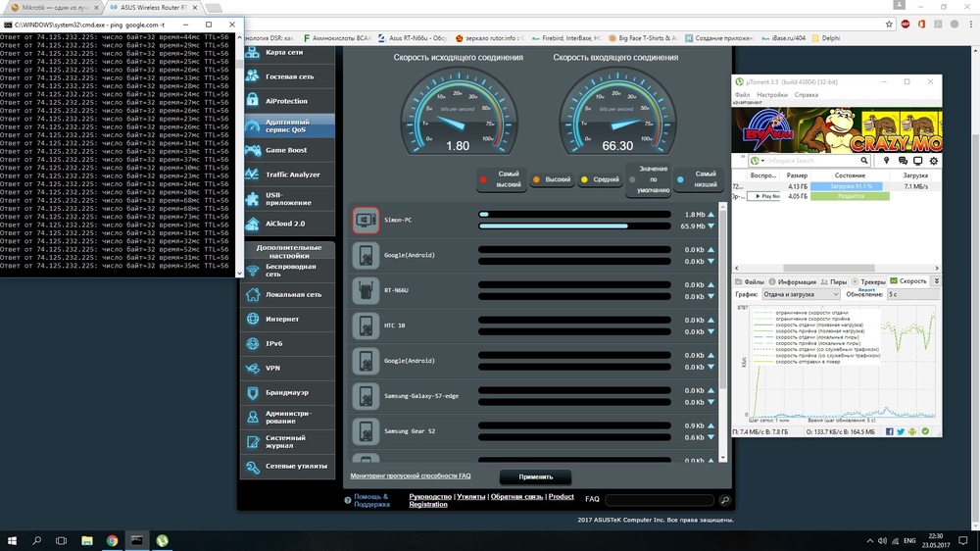Open USB-приложение sidebar item

[289, 199]
